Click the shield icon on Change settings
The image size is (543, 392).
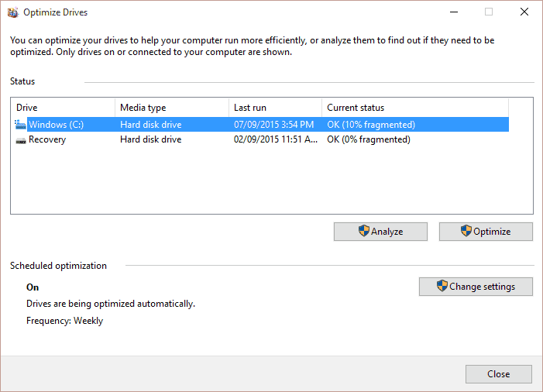[442, 286]
